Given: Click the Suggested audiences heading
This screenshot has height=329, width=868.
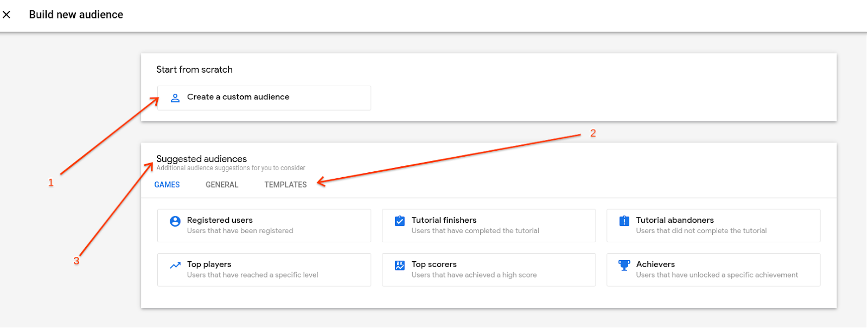Looking at the screenshot, I should 201,159.
